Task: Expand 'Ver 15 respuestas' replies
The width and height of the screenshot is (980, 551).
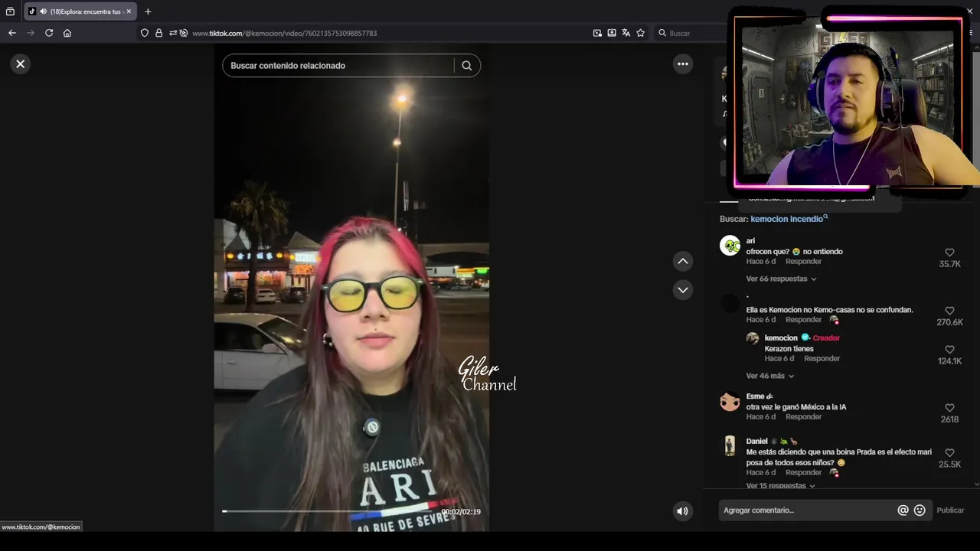Action: point(781,486)
